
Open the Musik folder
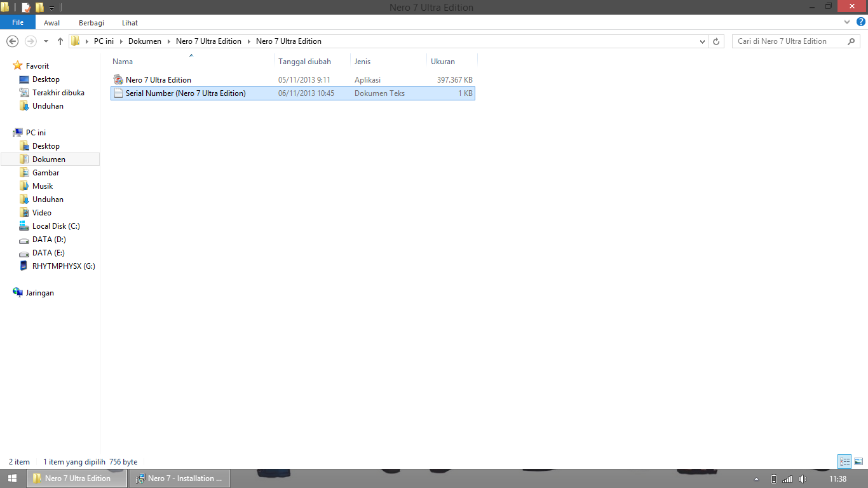click(x=43, y=186)
